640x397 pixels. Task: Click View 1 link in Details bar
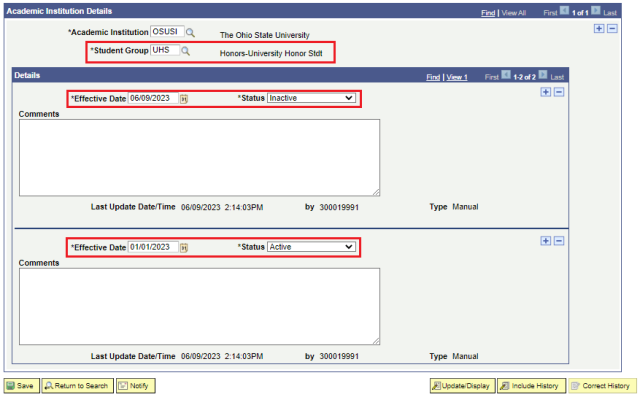coord(457,77)
